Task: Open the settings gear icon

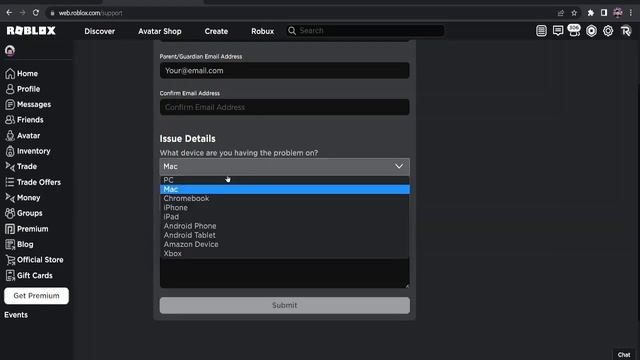Action: click(608, 31)
